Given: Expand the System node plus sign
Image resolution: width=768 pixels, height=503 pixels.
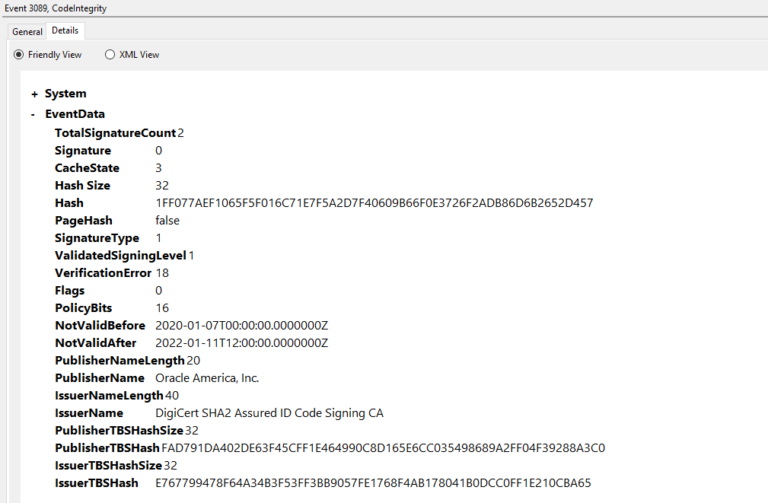Looking at the screenshot, I should [34, 94].
